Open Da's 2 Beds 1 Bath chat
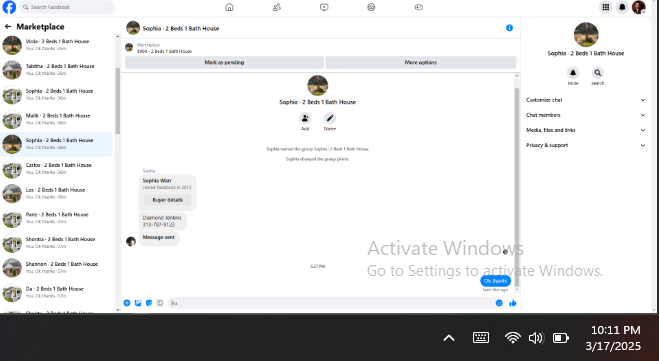The width and height of the screenshot is (659, 361). 56,292
